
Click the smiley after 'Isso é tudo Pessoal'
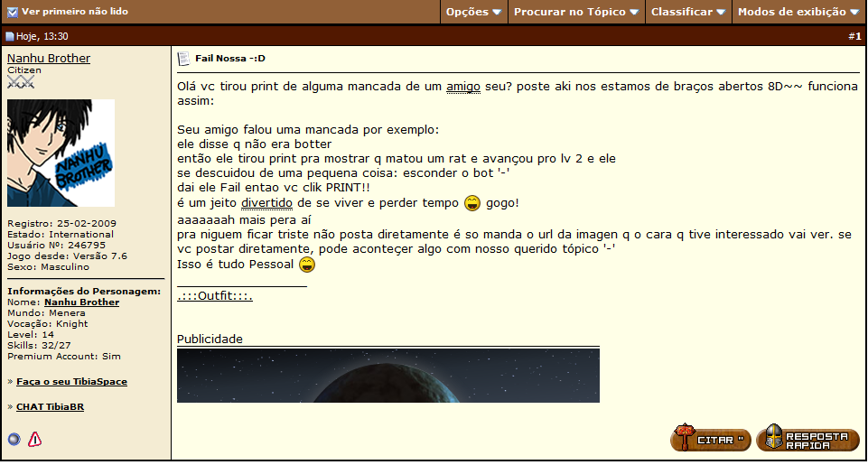coord(307,265)
